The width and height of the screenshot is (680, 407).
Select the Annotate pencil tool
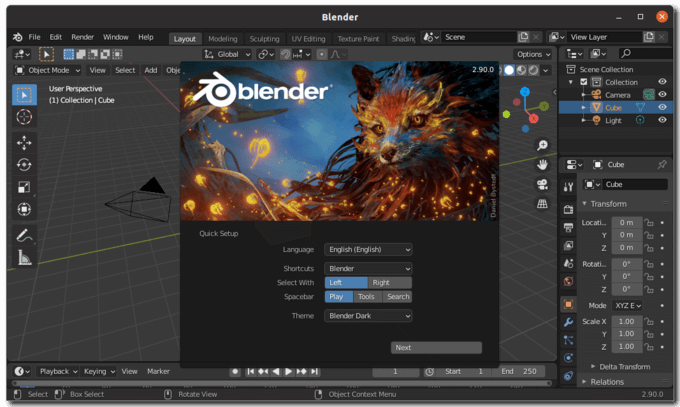[x=24, y=235]
